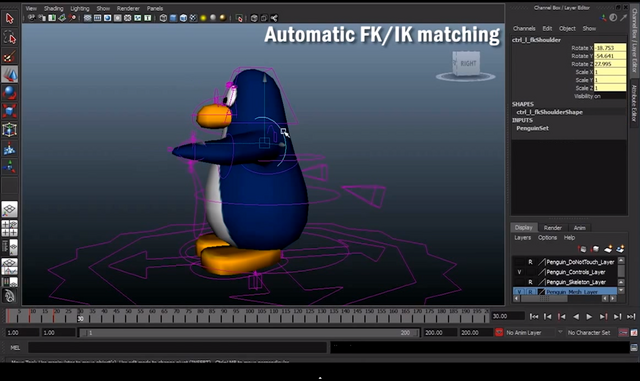Switch to Render layers tab

click(x=553, y=228)
